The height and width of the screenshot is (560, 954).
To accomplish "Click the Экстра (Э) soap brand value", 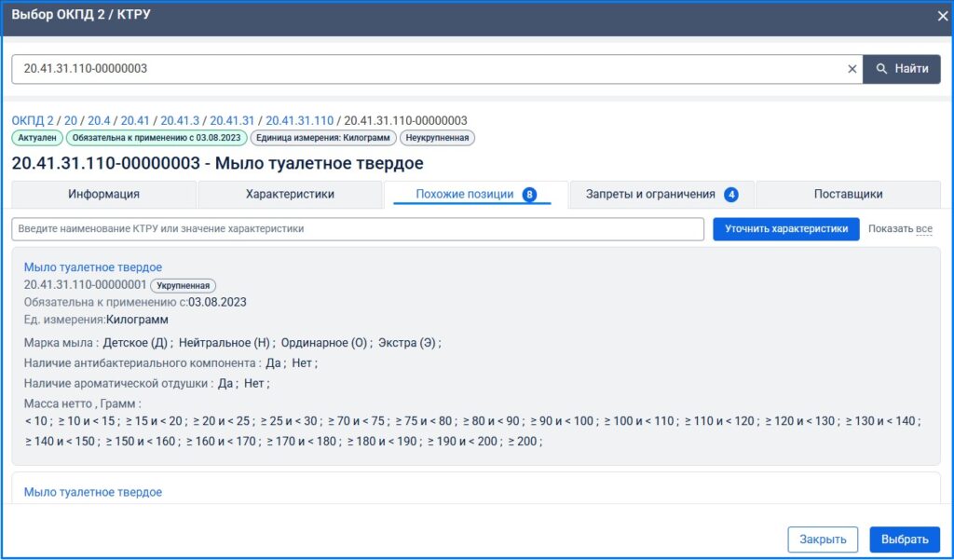I will tap(406, 343).
